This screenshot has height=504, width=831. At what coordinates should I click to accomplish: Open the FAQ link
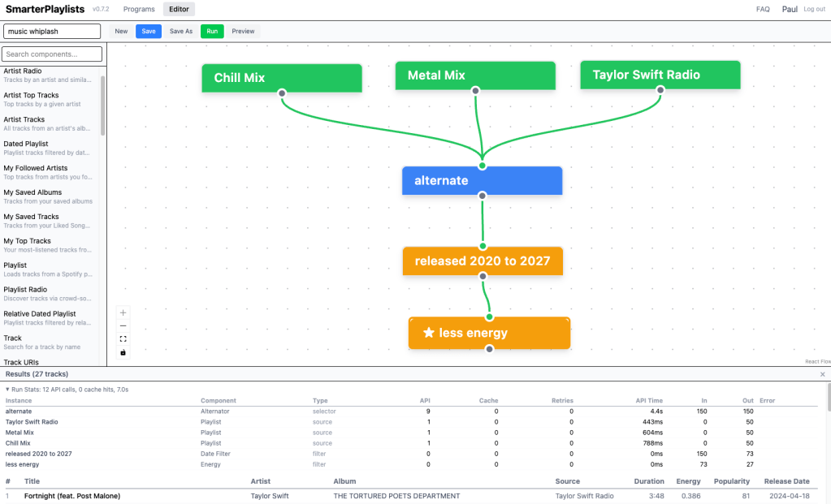pyautogui.click(x=763, y=9)
